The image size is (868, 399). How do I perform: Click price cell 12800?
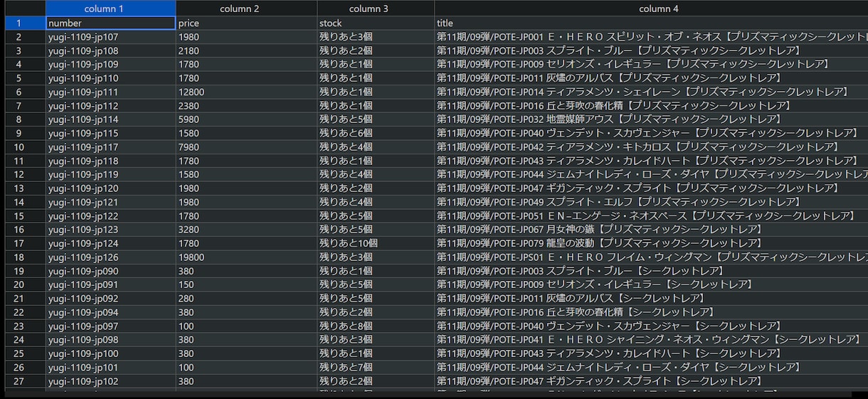coord(246,92)
